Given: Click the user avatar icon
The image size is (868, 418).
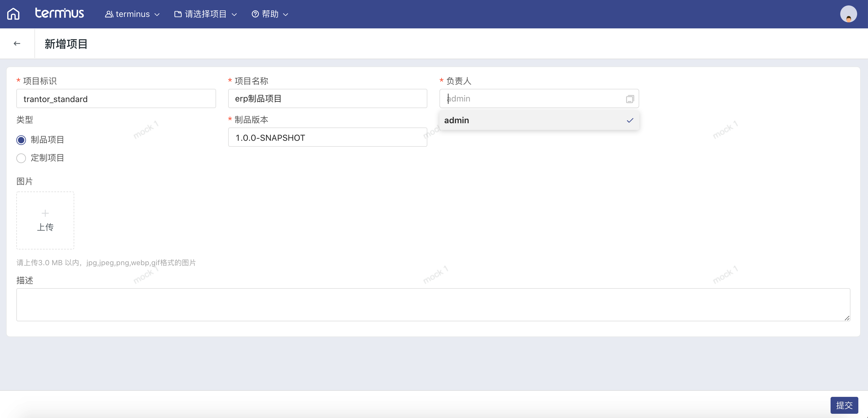Looking at the screenshot, I should tap(848, 14).
